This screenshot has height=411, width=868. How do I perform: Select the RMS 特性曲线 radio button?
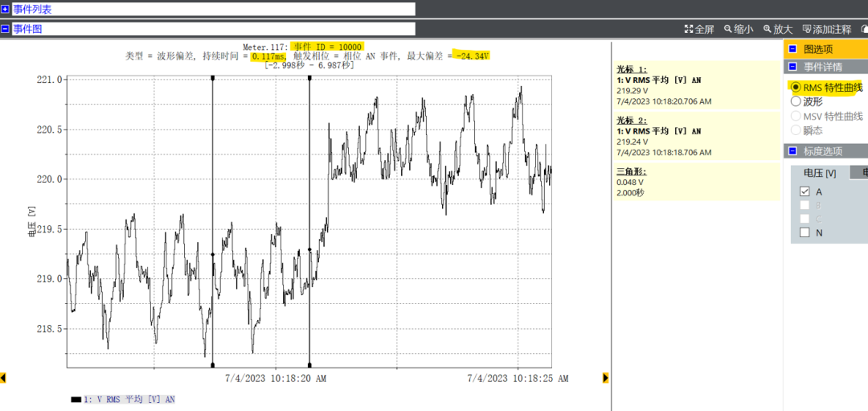796,87
